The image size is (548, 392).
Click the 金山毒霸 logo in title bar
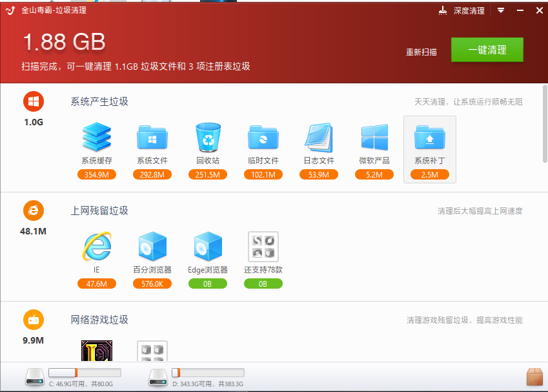pyautogui.click(x=10, y=10)
